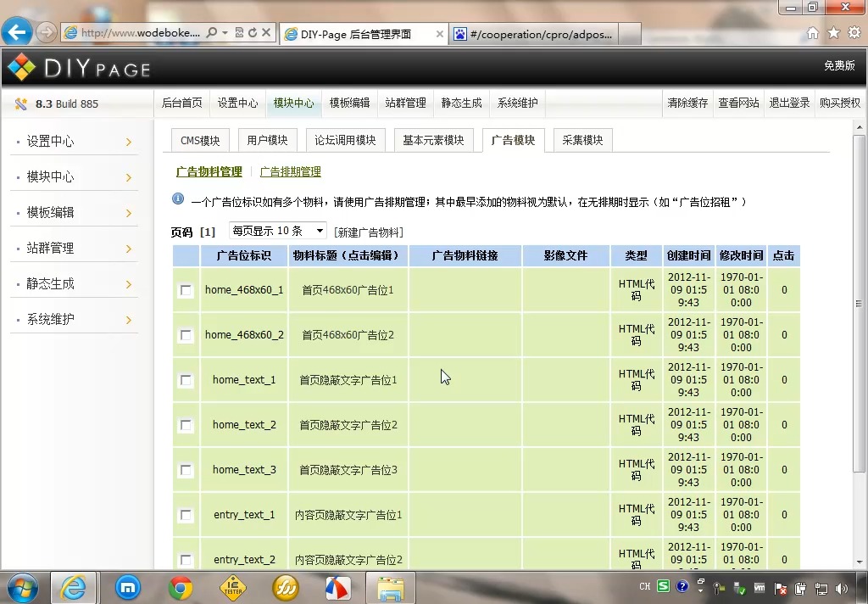Open address bar dropdown arrow
Image resolution: width=868 pixels, height=604 pixels.
(225, 33)
